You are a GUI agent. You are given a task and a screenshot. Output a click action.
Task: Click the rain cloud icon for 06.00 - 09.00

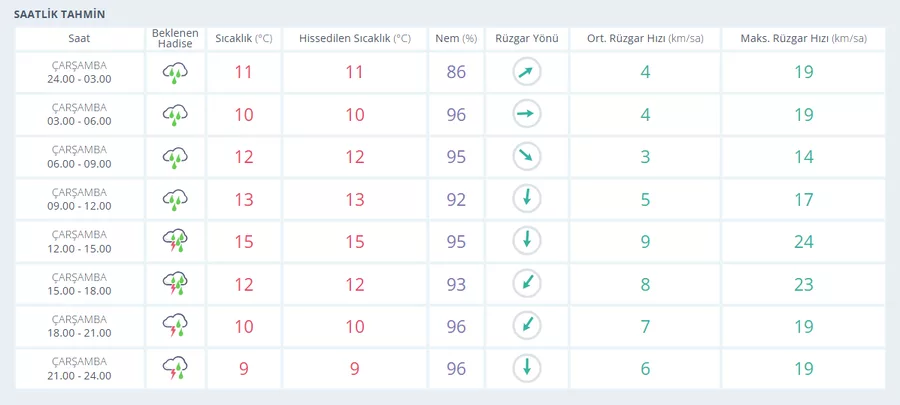pos(176,157)
